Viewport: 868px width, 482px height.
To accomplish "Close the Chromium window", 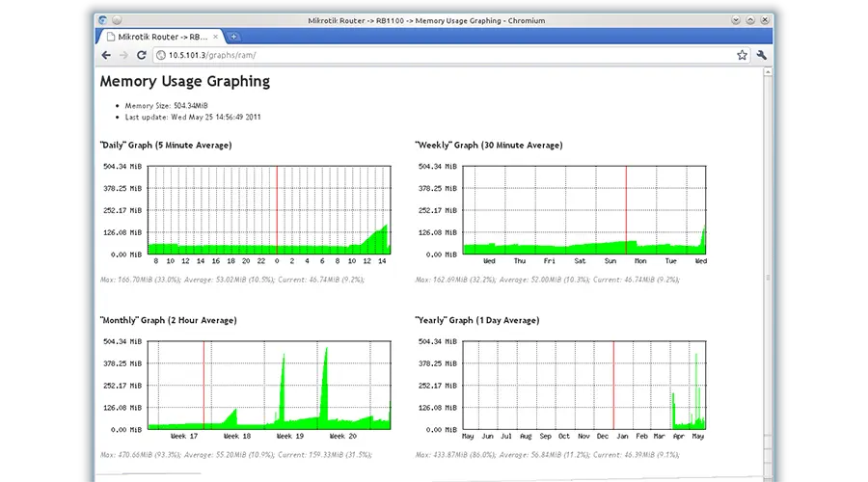I will coord(765,20).
